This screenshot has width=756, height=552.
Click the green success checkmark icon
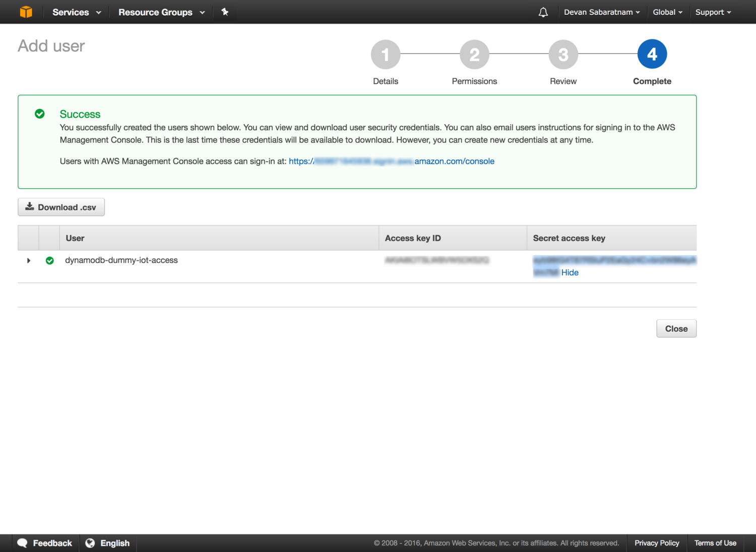(x=40, y=114)
